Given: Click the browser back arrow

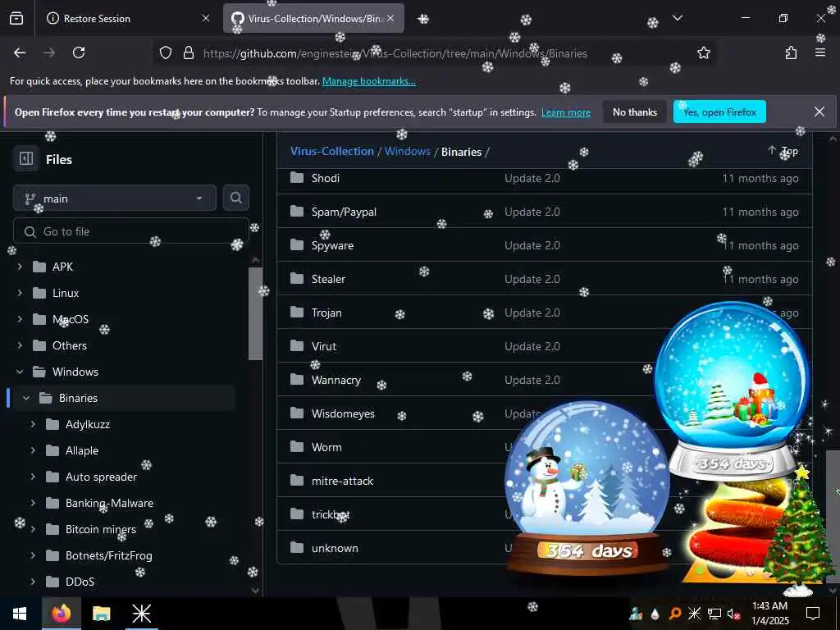Looking at the screenshot, I should [20, 52].
